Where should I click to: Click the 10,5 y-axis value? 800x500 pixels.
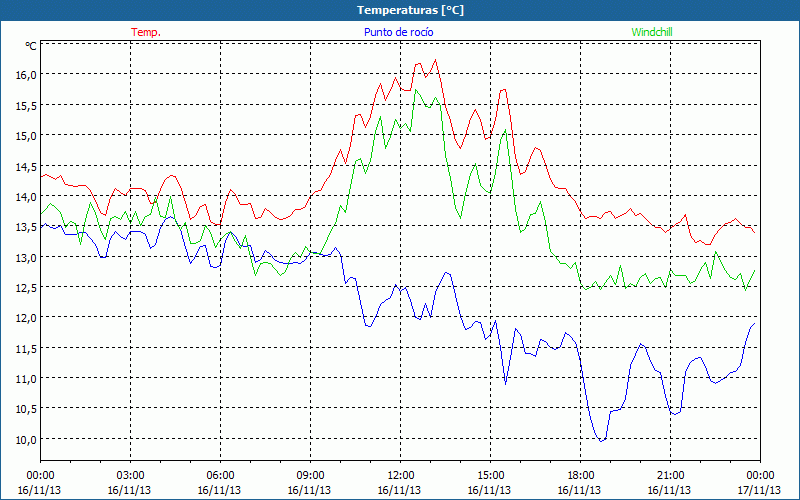pyautogui.click(x=27, y=409)
